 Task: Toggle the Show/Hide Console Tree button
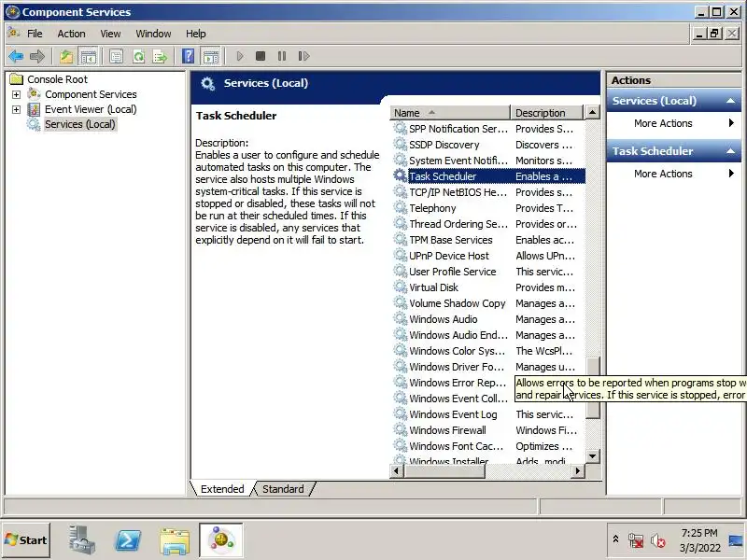pos(88,56)
